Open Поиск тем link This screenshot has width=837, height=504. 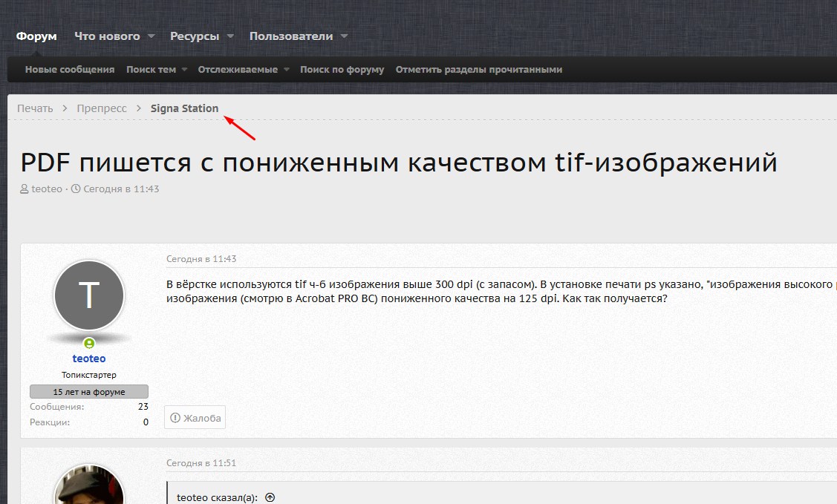151,69
